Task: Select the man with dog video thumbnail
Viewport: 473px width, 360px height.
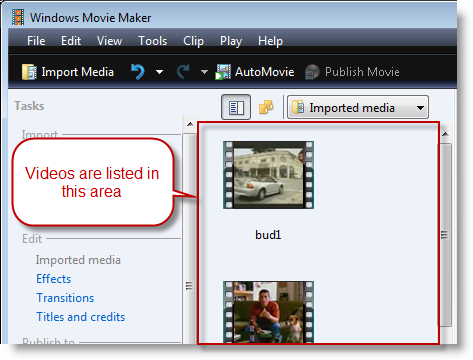Action: [268, 312]
